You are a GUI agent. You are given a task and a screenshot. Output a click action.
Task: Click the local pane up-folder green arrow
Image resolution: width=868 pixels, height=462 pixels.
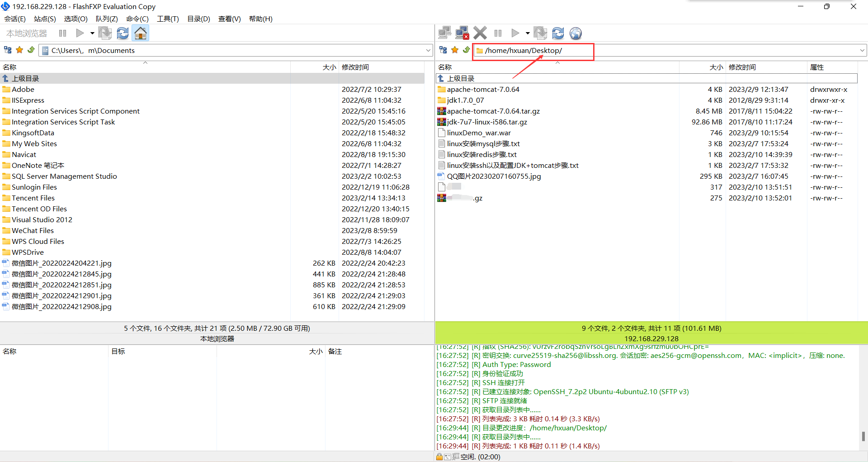coord(31,50)
